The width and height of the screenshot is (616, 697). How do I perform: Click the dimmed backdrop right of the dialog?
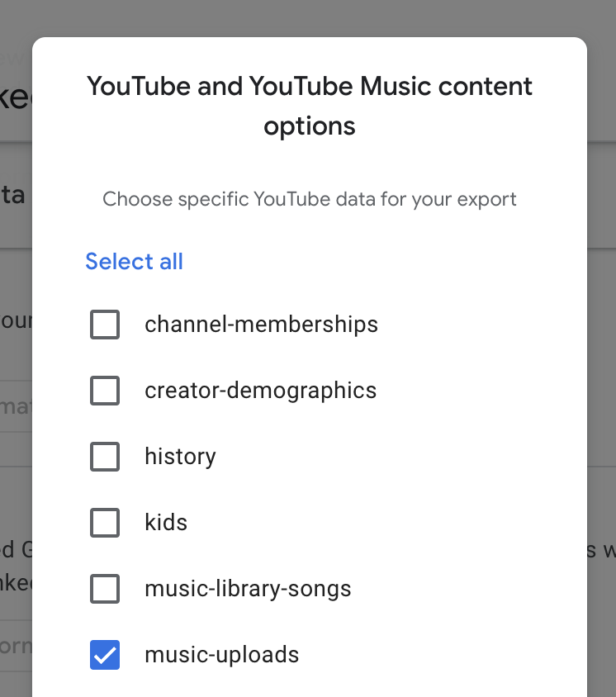(602, 330)
